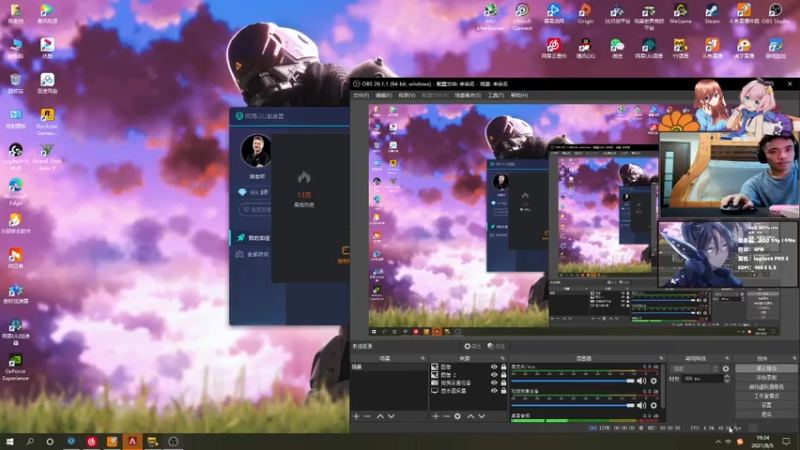The height and width of the screenshot is (450, 800).
Task: Pop out the Controls dock panel
Action: pos(794,358)
